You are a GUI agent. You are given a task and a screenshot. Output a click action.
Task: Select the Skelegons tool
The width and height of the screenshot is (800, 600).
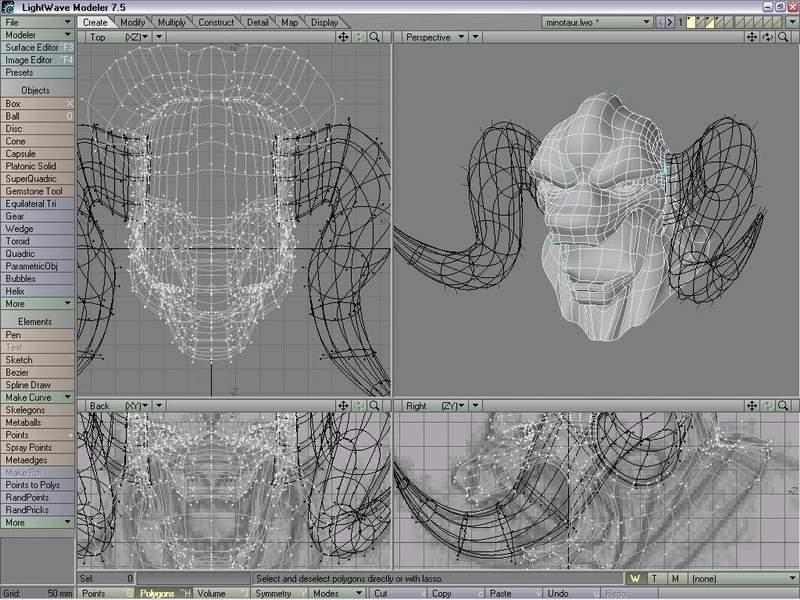(x=37, y=410)
